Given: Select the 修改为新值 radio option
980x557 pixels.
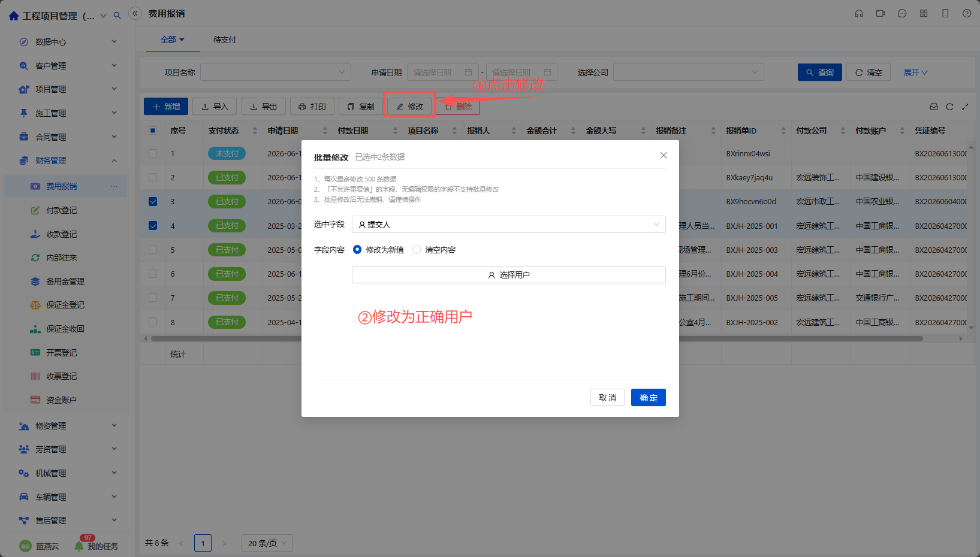Looking at the screenshot, I should (x=357, y=250).
